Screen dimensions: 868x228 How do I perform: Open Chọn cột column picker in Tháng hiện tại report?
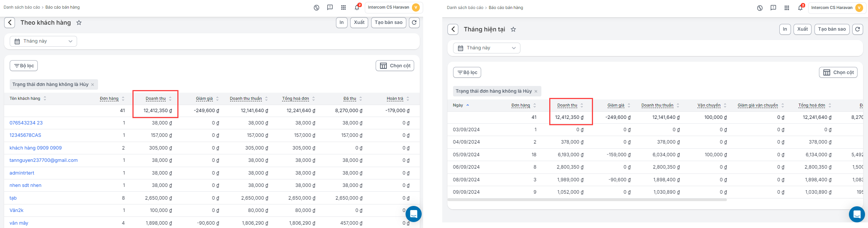(x=838, y=73)
